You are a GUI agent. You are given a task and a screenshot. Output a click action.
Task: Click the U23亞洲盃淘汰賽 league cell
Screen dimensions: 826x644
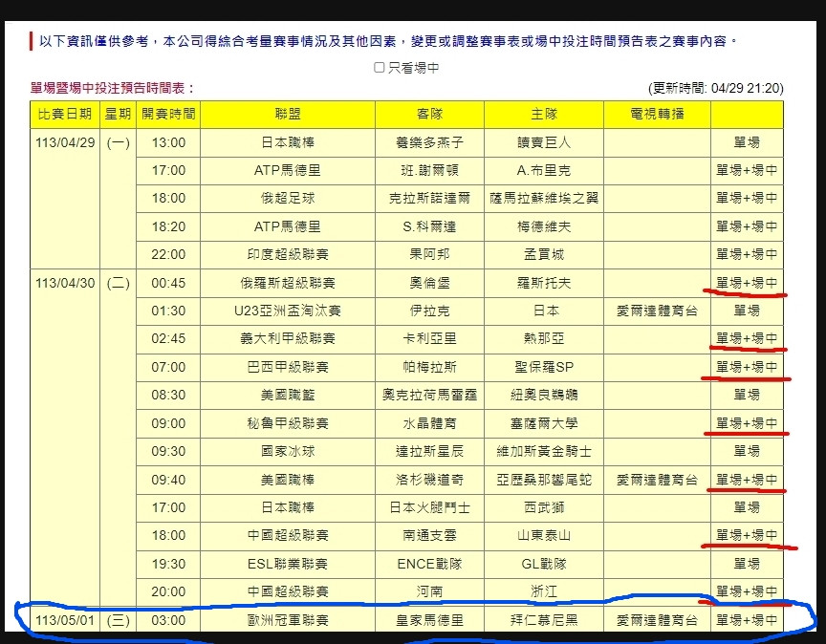coord(288,311)
